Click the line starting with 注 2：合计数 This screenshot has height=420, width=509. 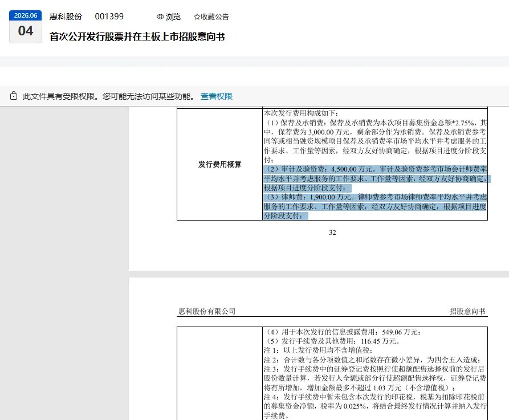click(372, 360)
